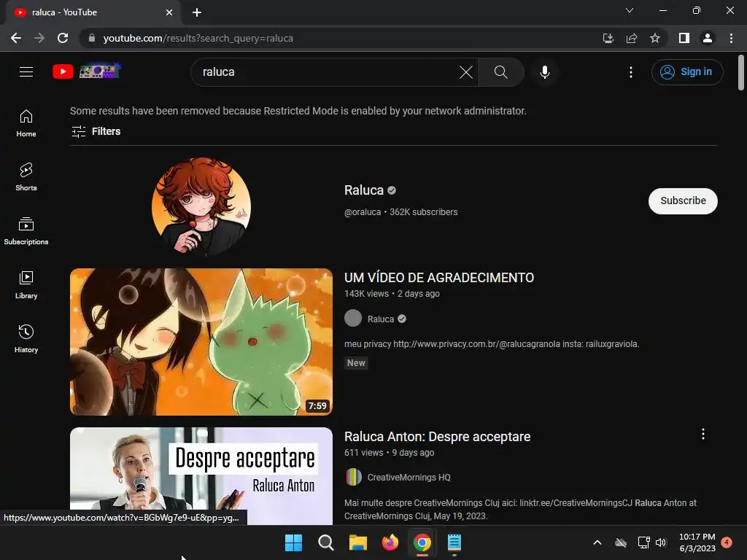747x560 pixels.
Task: Bookmark this page with the star
Action: coord(655,38)
